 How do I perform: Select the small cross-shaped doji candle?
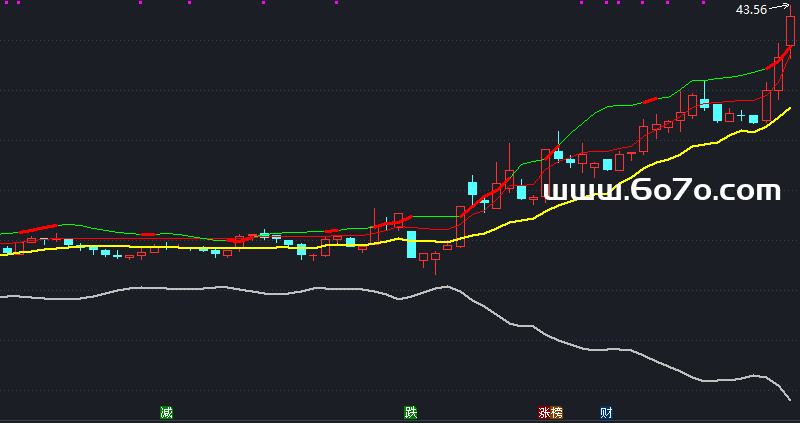(x=741, y=118)
